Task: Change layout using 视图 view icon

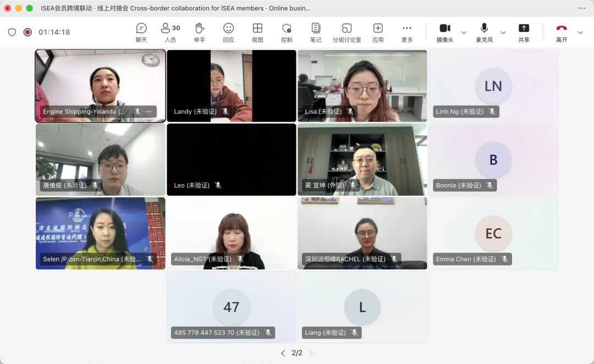Action: (257, 32)
